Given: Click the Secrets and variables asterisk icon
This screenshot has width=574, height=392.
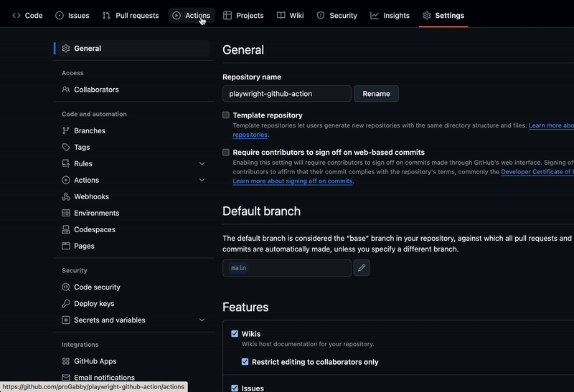Looking at the screenshot, I should 66,320.
